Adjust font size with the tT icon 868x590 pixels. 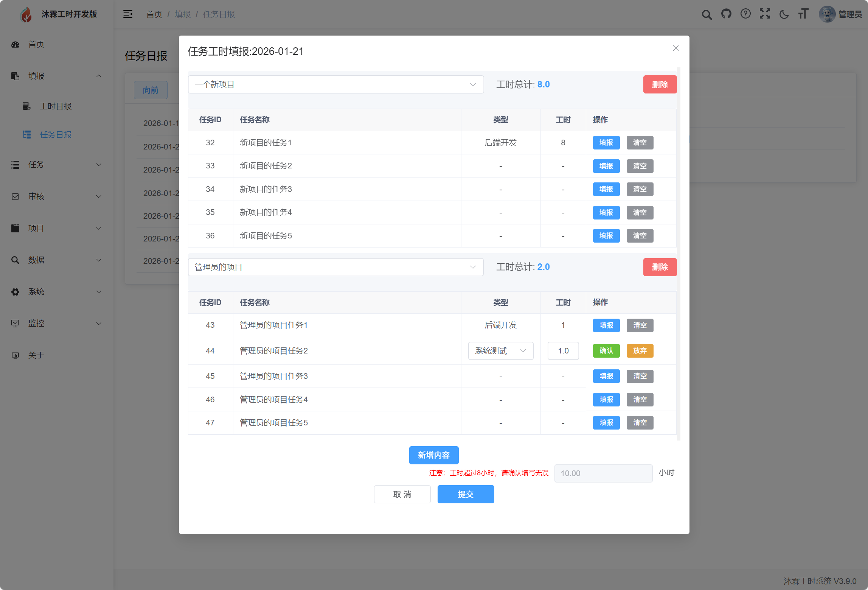[x=803, y=14]
